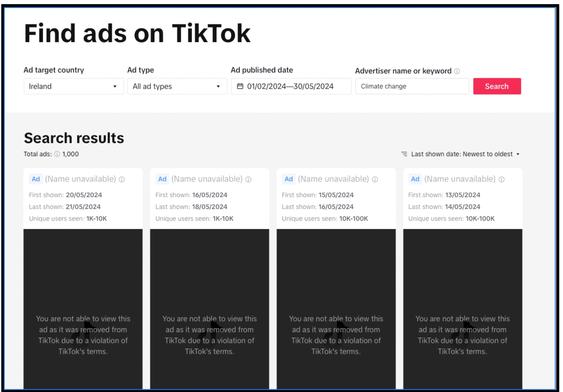Screen dimensions: 563x392
Task: Click info icon on ad first shown 15/05/2024
Action: pyautogui.click(x=375, y=179)
